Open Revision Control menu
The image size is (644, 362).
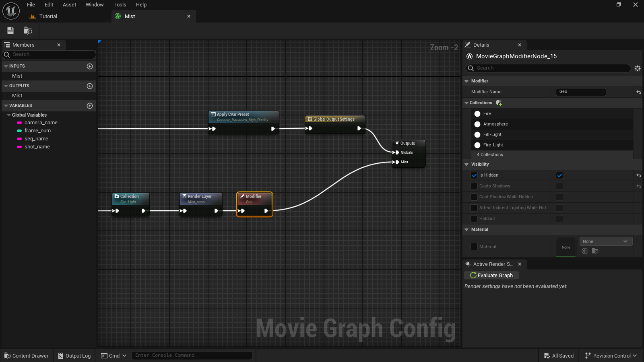point(611,356)
